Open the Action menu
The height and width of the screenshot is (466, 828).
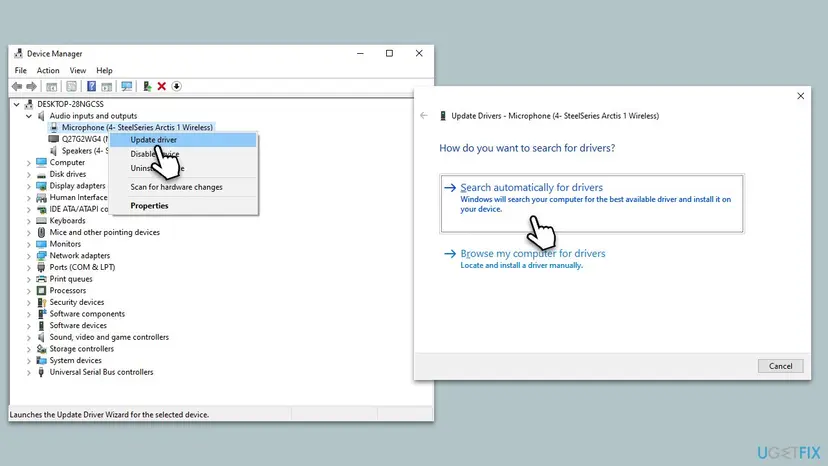tap(48, 70)
